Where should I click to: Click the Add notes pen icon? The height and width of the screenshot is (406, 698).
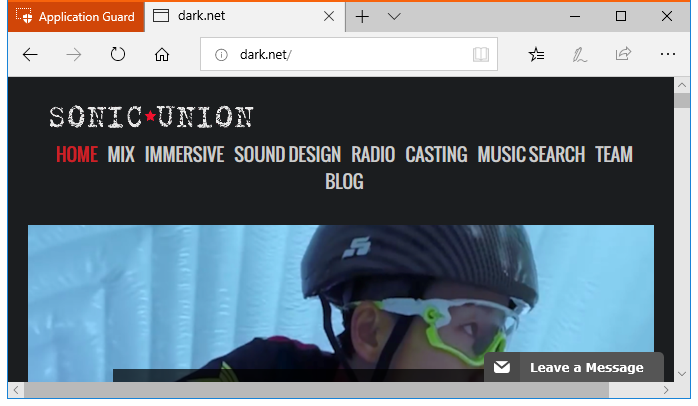[x=580, y=54]
